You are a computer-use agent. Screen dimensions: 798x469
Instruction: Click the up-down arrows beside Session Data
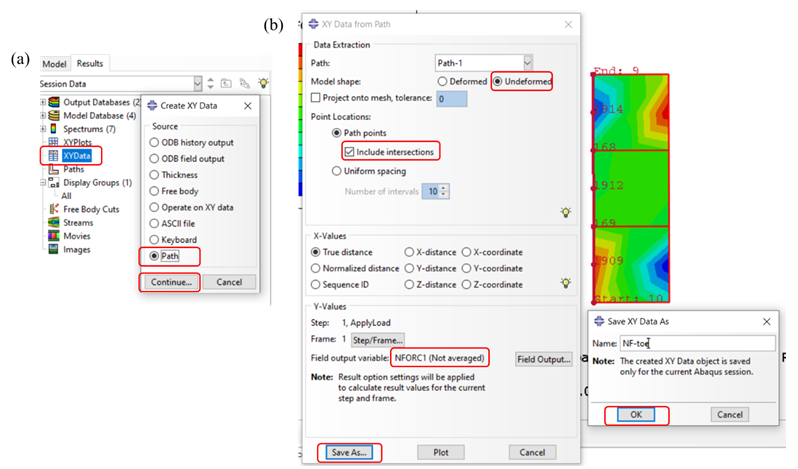(x=211, y=83)
